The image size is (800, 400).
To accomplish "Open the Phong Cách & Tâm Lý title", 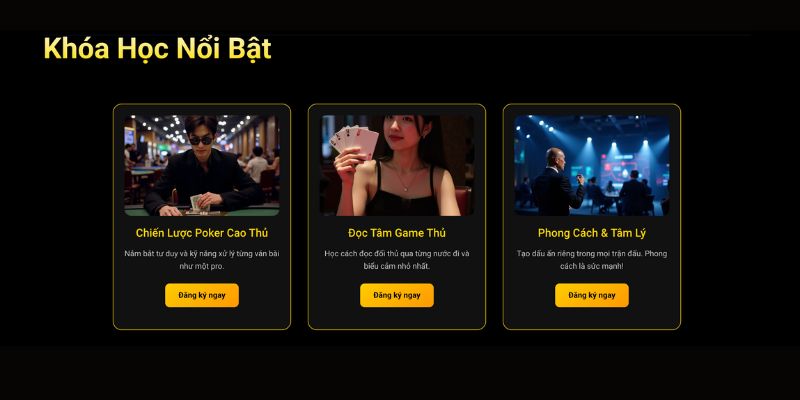I will coord(592,233).
